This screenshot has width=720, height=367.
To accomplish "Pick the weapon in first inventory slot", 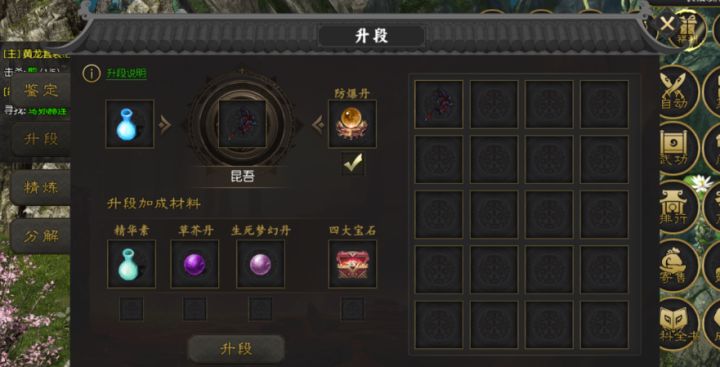I will [439, 104].
